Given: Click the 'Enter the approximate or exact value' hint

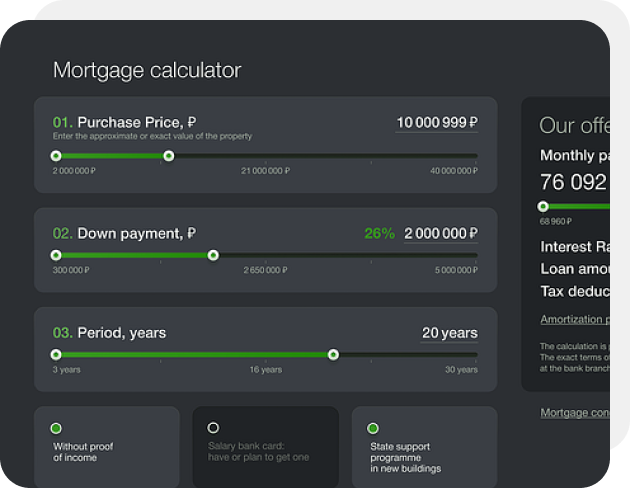Looking at the screenshot, I should 152,137.
